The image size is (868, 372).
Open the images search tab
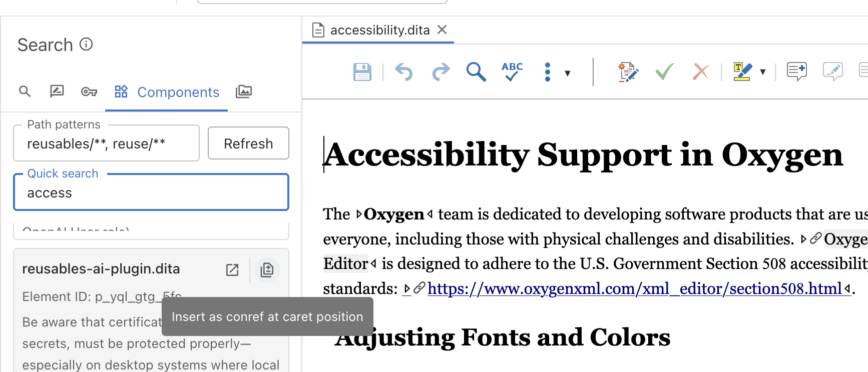point(244,91)
